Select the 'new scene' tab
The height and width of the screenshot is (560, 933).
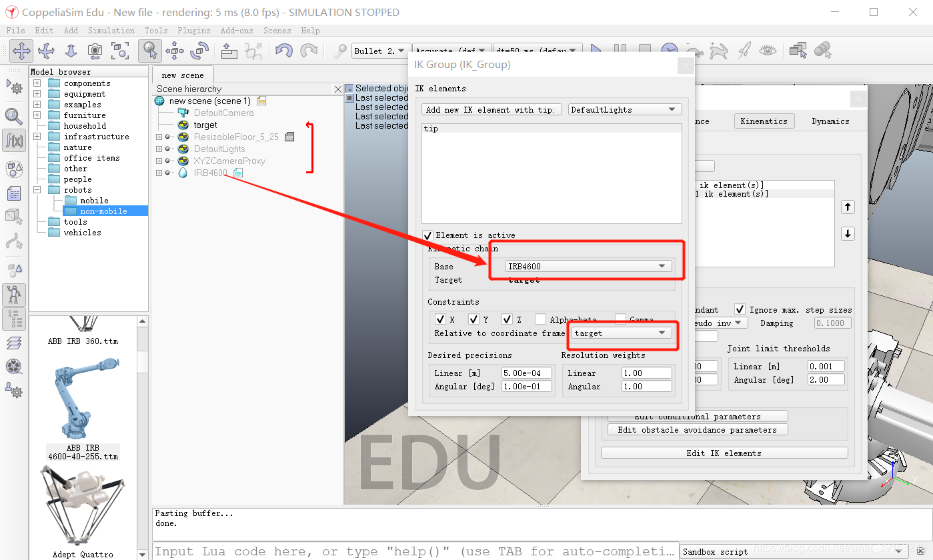183,75
